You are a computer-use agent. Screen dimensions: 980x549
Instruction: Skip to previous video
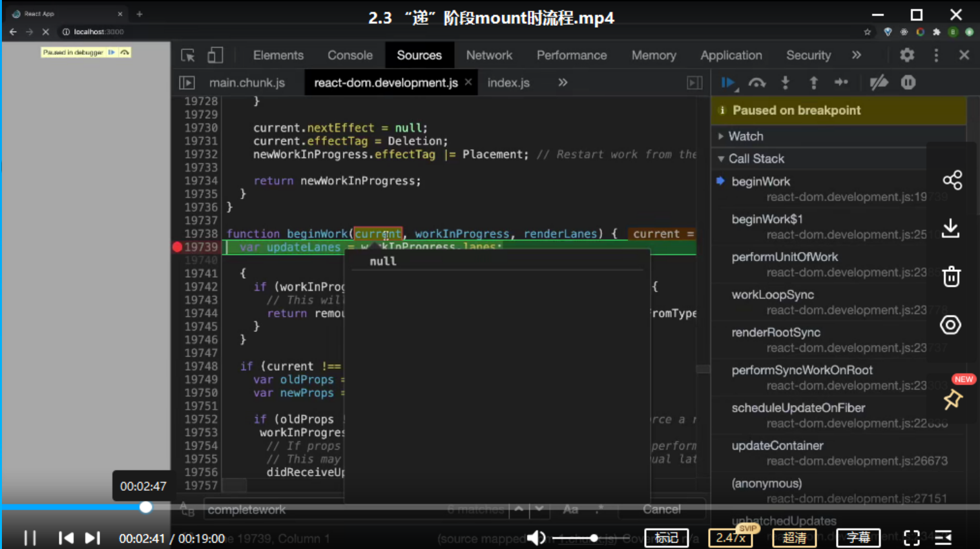(65, 538)
